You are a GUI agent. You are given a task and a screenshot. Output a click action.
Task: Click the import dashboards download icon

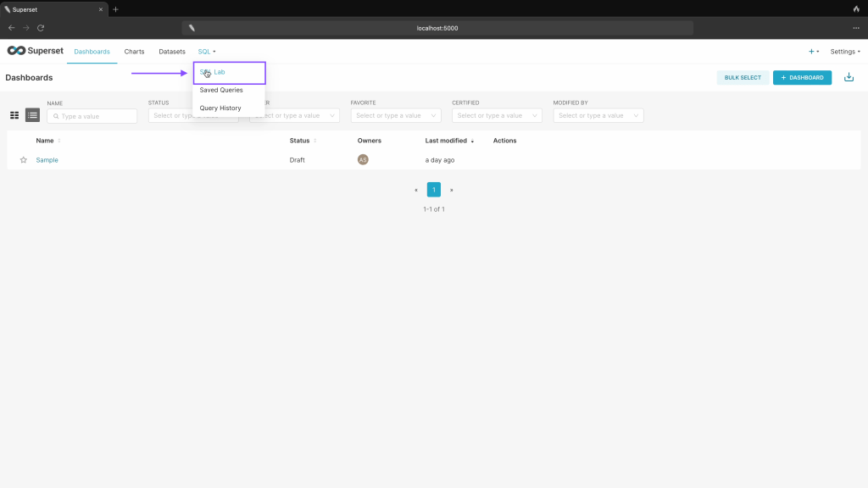pyautogui.click(x=849, y=77)
